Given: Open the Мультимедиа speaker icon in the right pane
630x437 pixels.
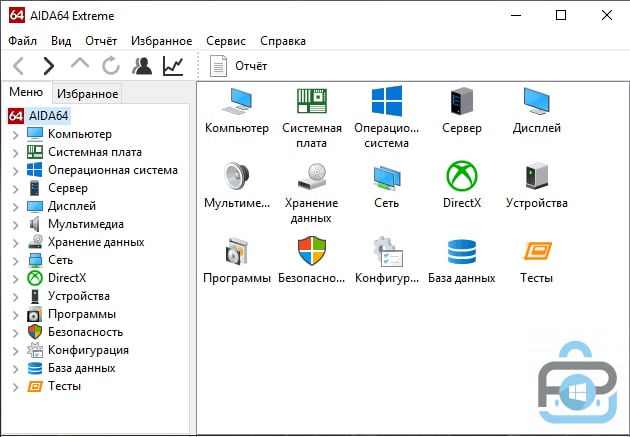Looking at the screenshot, I should [x=237, y=176].
